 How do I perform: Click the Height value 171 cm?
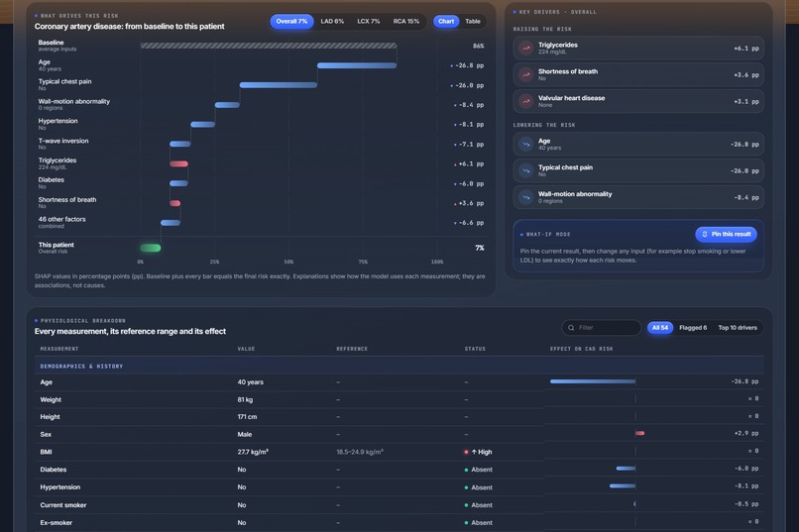[x=247, y=417]
